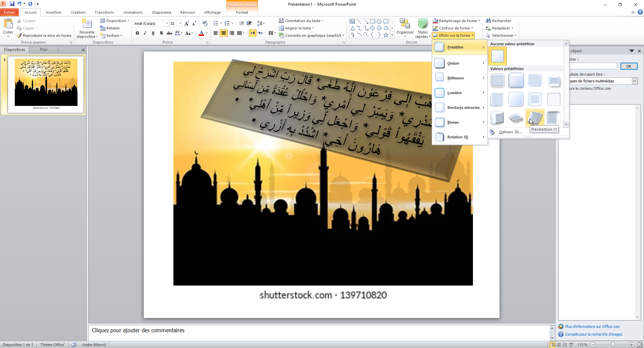
Task: Open the Police dialog launcher
Action: pyautogui.click(x=207, y=43)
